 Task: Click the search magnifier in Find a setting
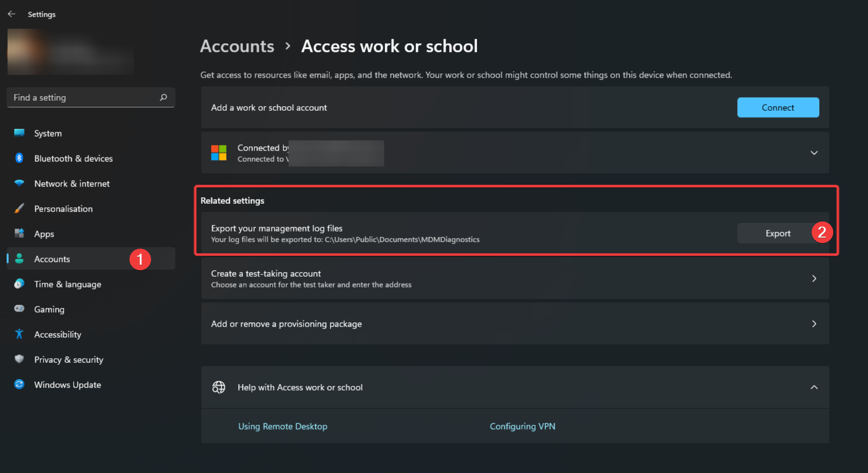click(x=163, y=97)
